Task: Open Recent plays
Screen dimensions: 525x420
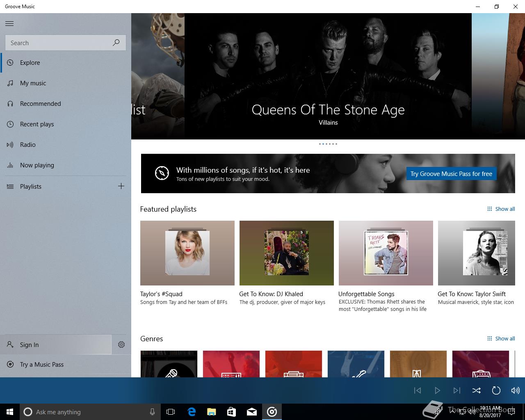Action: pyautogui.click(x=66, y=124)
